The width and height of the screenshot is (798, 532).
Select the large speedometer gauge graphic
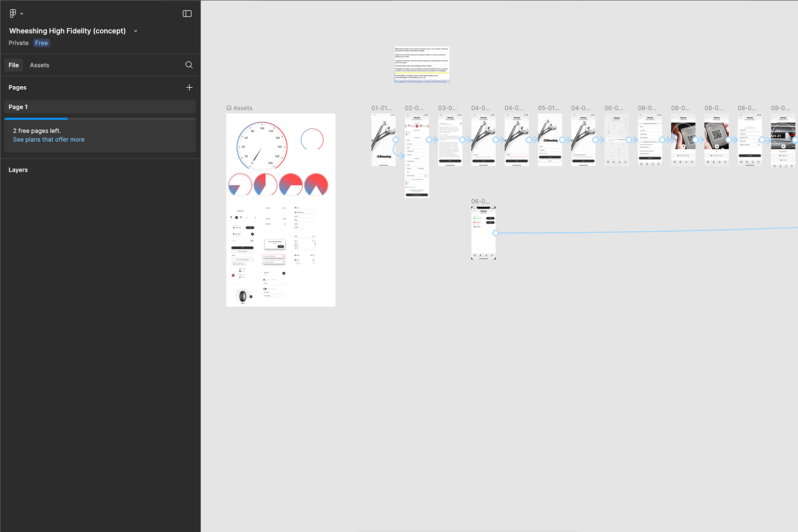tap(262, 145)
